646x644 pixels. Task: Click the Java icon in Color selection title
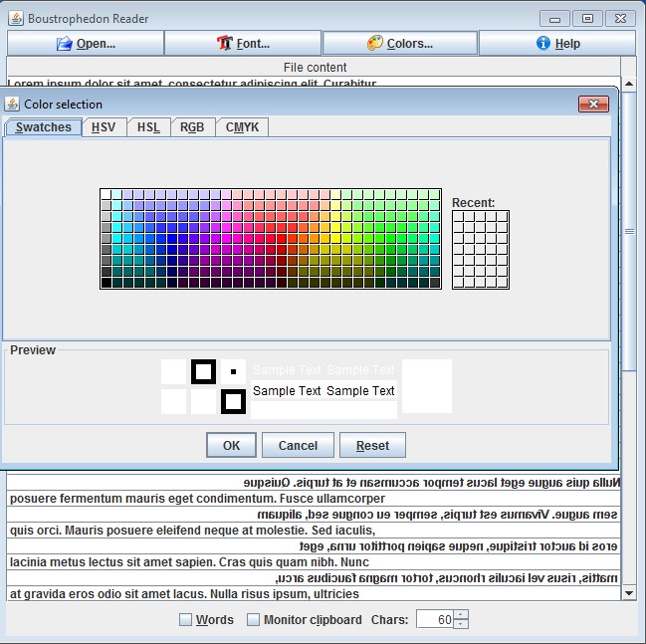point(13,105)
